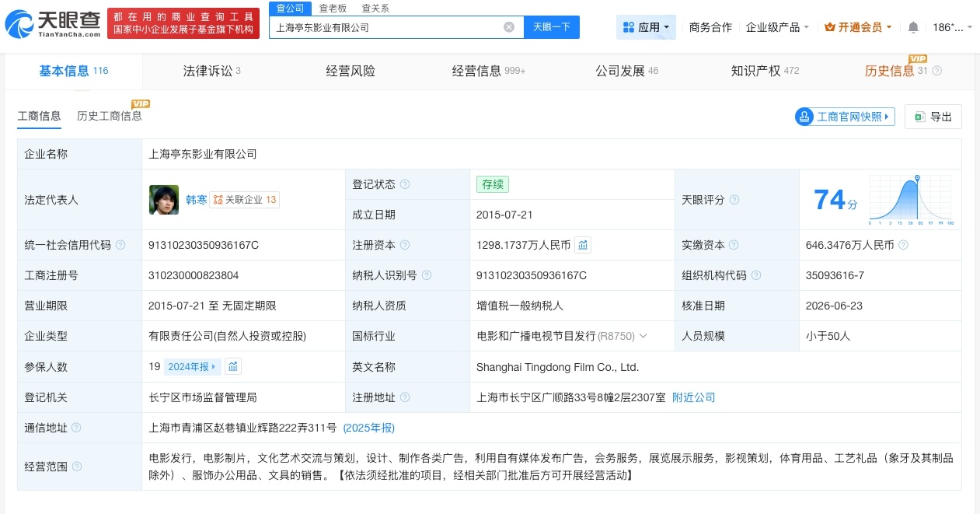980x514 pixels.
Task: Open legal representative 韩寒 link
Action: [196, 200]
